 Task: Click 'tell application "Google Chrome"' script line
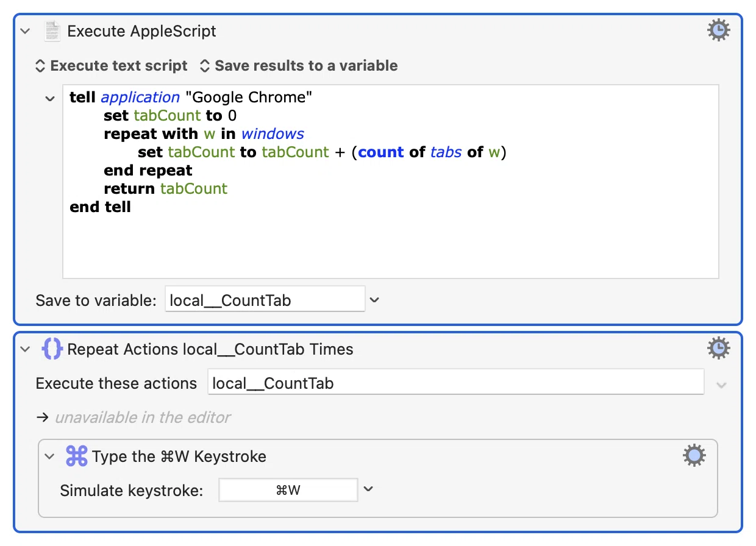pyautogui.click(x=191, y=97)
